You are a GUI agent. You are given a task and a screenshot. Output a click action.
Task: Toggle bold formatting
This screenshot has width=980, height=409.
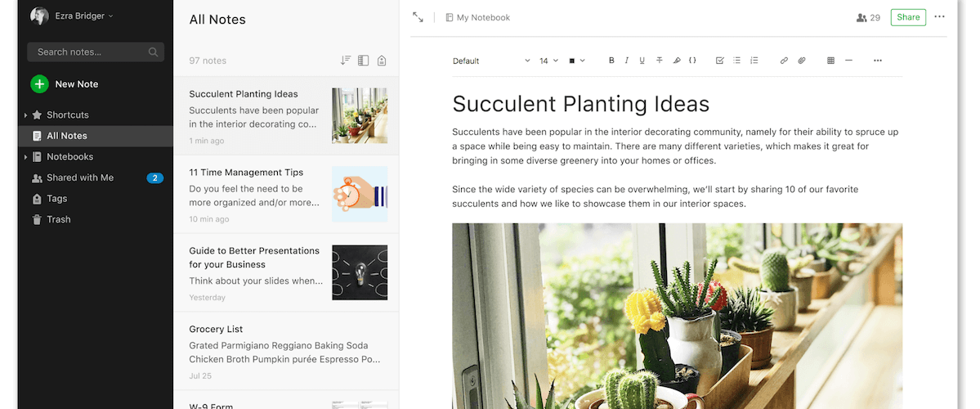[611, 61]
